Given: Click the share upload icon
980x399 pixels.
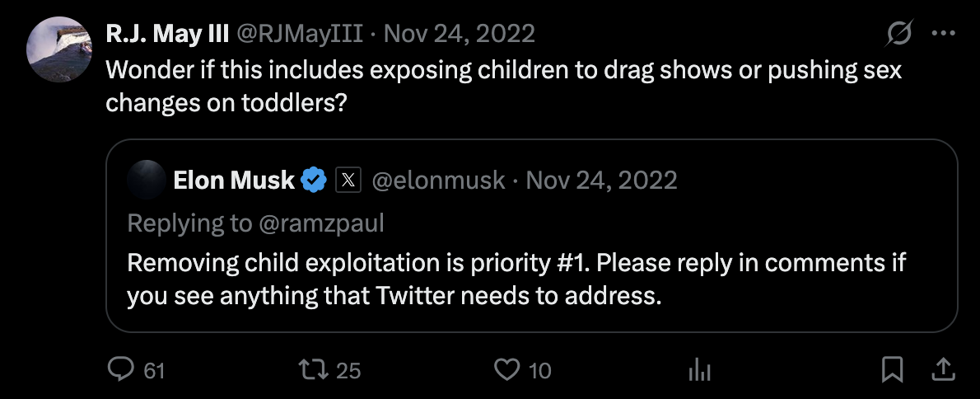Looking at the screenshot, I should [944, 369].
